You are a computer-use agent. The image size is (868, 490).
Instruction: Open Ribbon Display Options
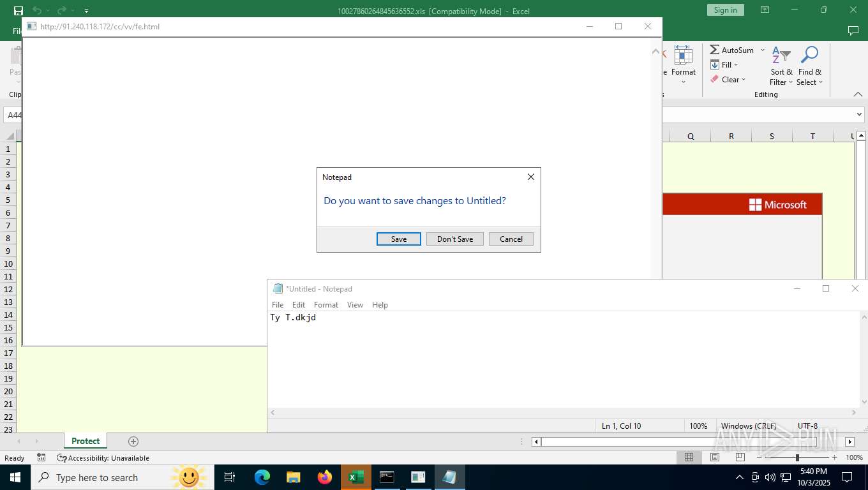(765, 10)
